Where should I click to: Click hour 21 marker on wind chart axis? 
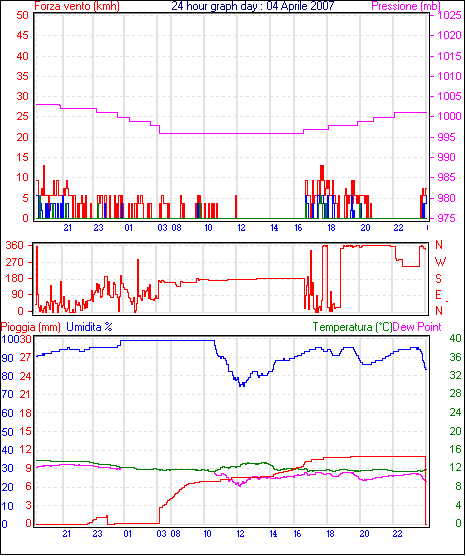tap(67, 228)
